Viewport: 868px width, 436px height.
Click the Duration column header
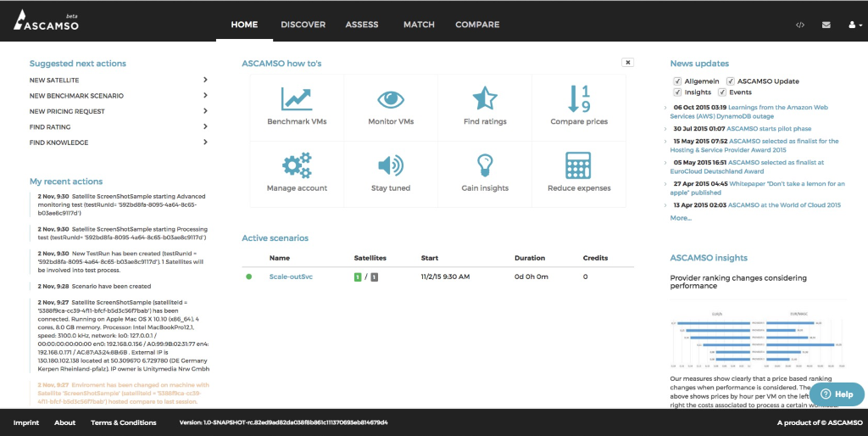(x=530, y=258)
